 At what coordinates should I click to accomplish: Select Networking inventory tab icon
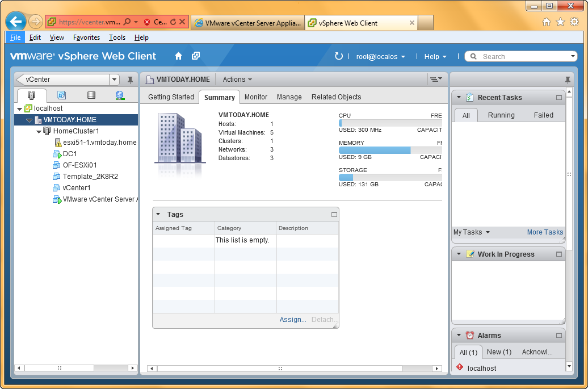point(120,95)
